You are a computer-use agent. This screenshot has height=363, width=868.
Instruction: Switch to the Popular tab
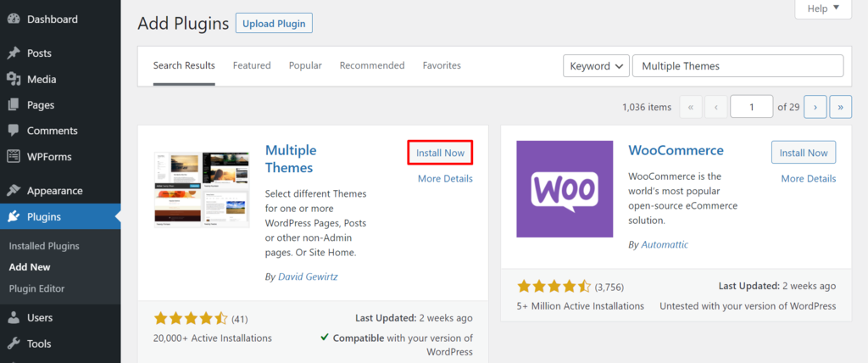pos(305,65)
